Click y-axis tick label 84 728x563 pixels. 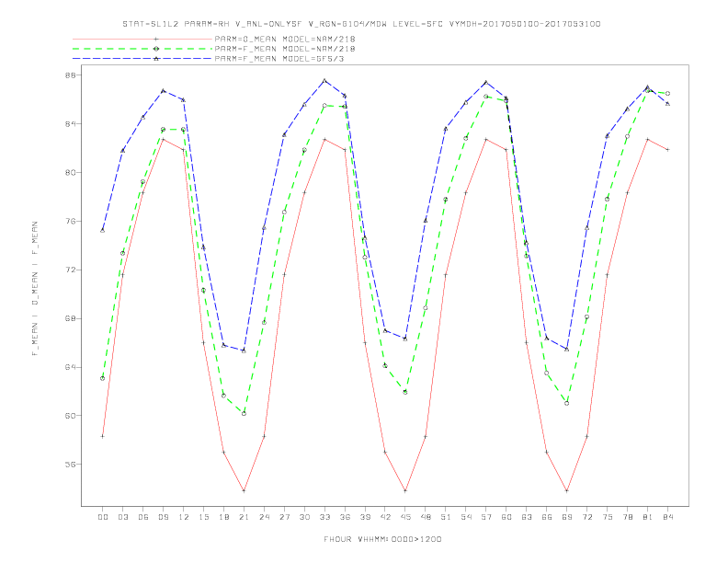[70, 124]
